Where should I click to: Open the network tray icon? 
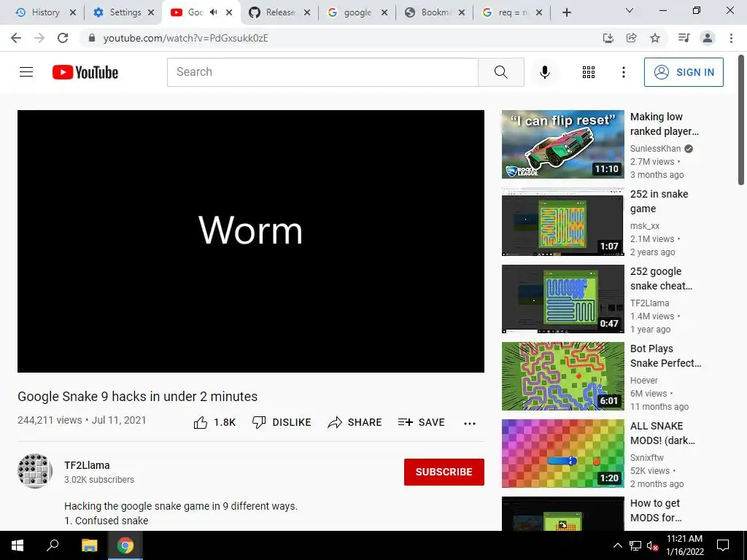pyautogui.click(x=635, y=545)
